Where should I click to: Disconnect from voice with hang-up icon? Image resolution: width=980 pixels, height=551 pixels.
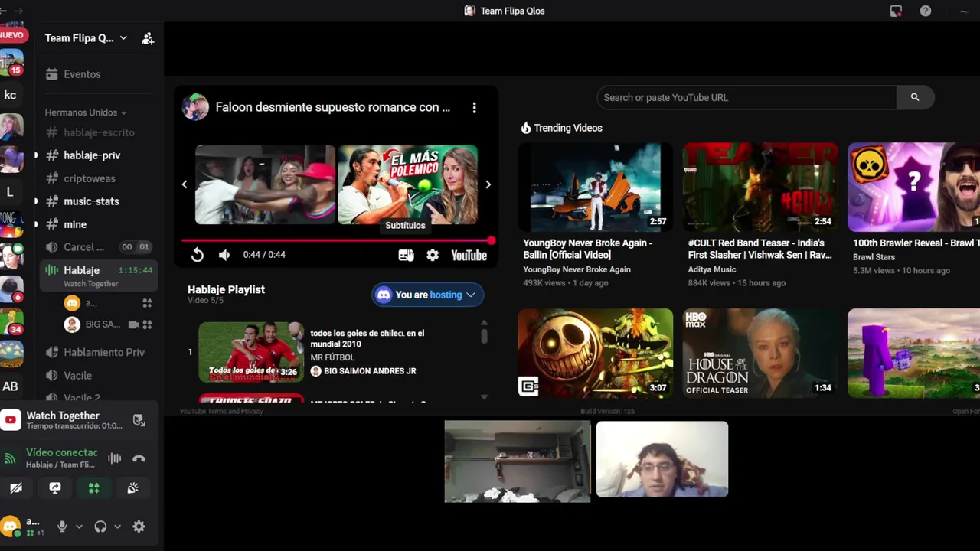(139, 458)
